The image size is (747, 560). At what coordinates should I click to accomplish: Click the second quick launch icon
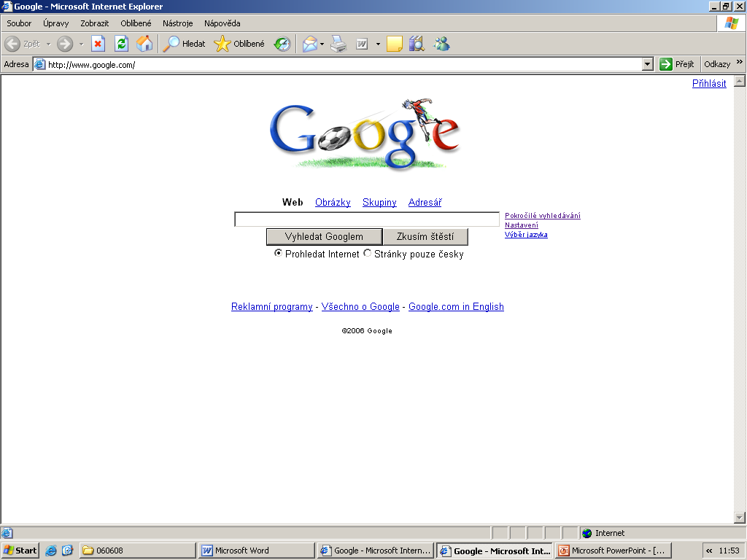click(x=67, y=551)
